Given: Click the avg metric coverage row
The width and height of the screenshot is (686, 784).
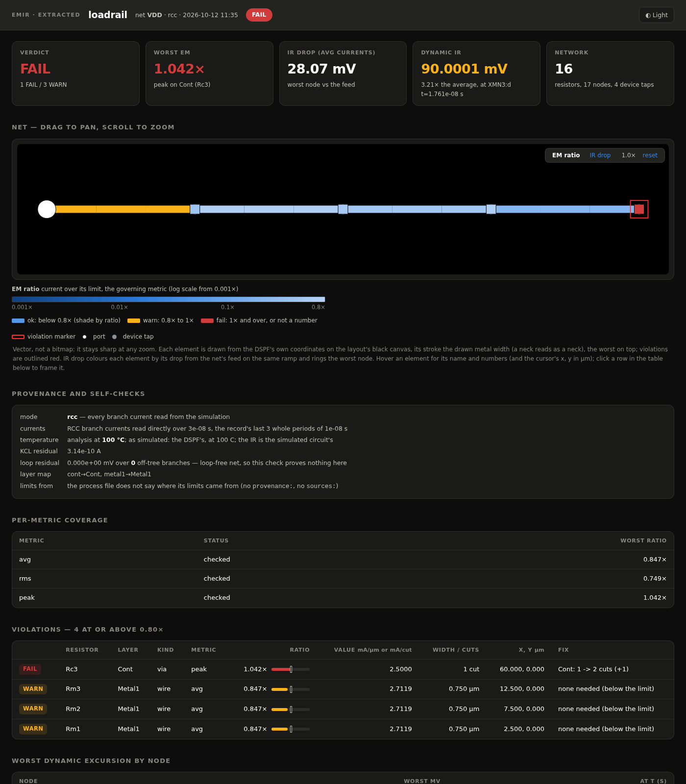Looking at the screenshot, I should [343, 560].
